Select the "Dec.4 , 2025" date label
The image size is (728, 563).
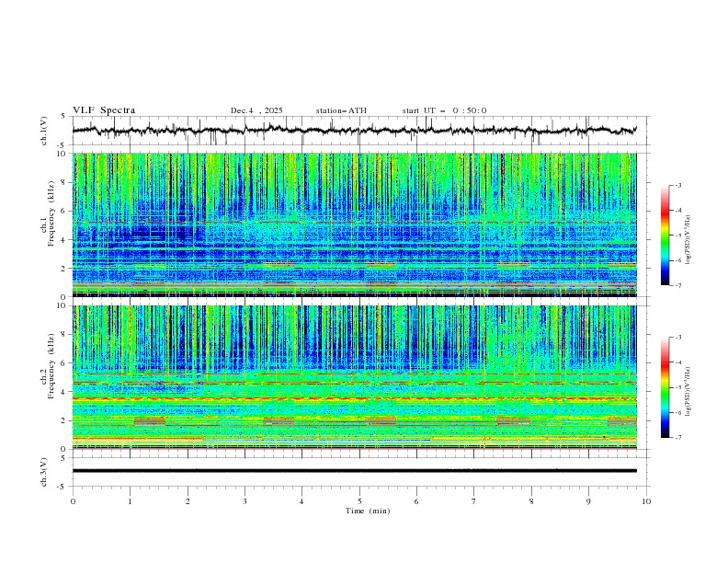[256, 110]
